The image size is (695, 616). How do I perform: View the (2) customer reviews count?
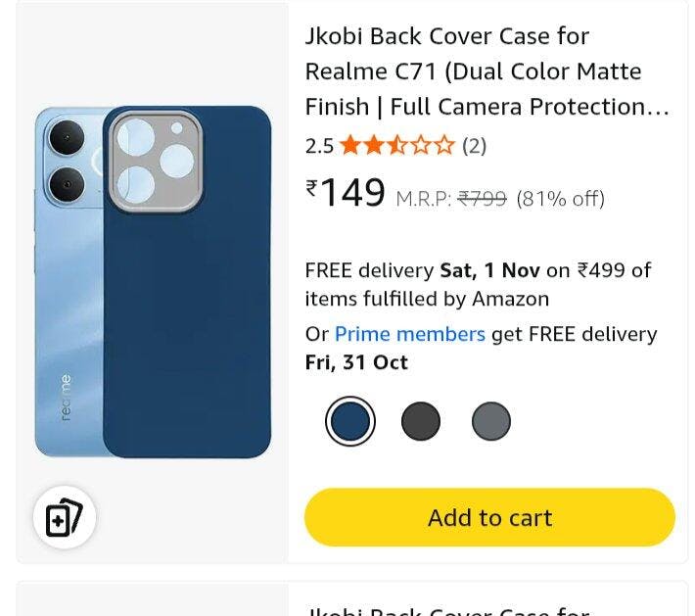[x=475, y=146]
